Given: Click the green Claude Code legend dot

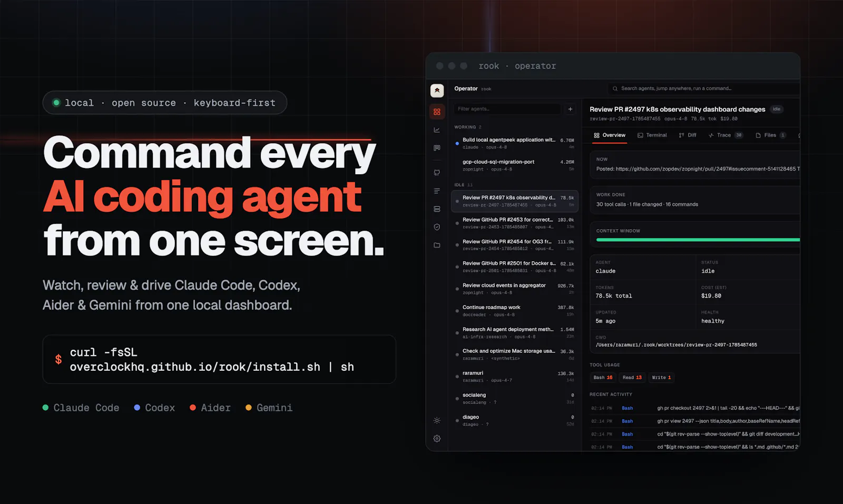Looking at the screenshot, I should 45,408.
